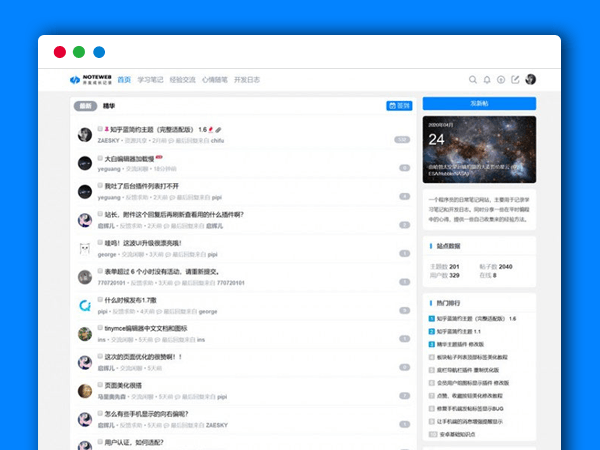This screenshot has height=450, width=600.
Task: Tick checkbox beside 大白编辑器加载慢 thread
Action: (x=101, y=158)
